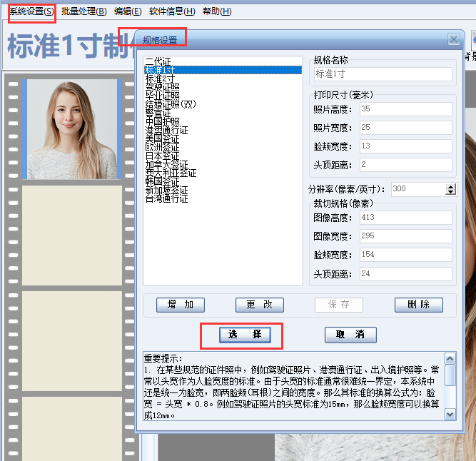This screenshot has height=461, width=476.
Task: Click the tips scrollbar down arrow
Action: pyautogui.click(x=450, y=415)
